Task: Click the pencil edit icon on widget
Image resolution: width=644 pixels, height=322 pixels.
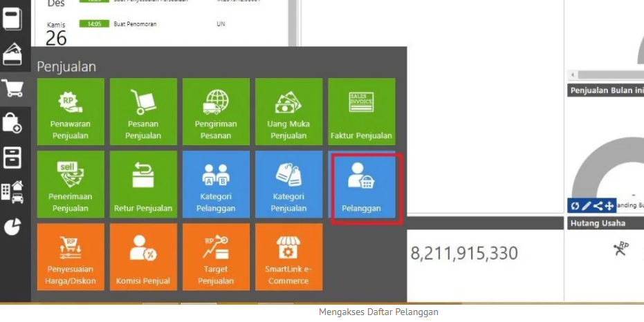Action: [x=587, y=205]
